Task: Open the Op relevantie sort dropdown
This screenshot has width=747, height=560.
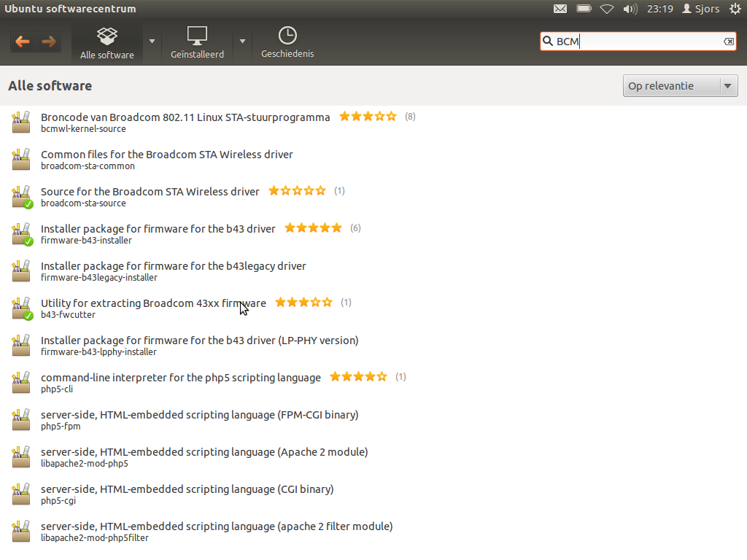Action: pyautogui.click(x=680, y=86)
